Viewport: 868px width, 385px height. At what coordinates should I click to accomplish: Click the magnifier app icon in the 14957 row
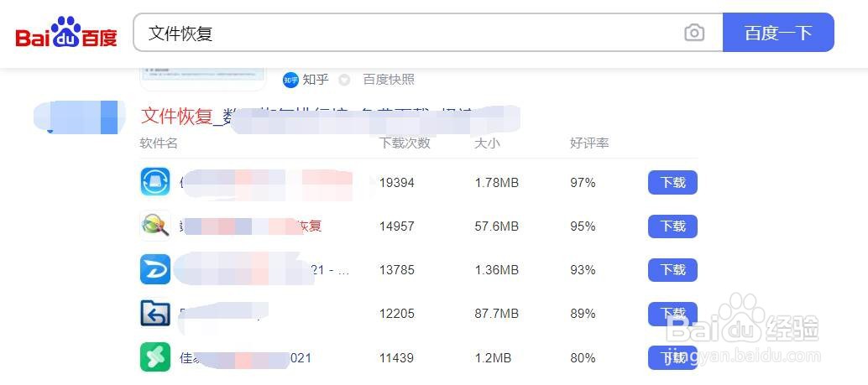click(x=155, y=226)
